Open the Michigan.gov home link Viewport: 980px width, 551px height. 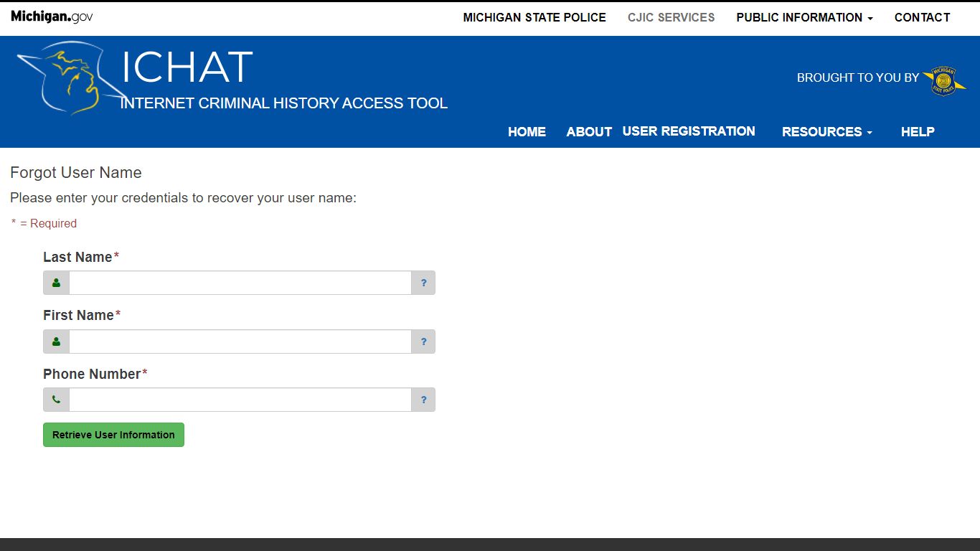coord(52,17)
